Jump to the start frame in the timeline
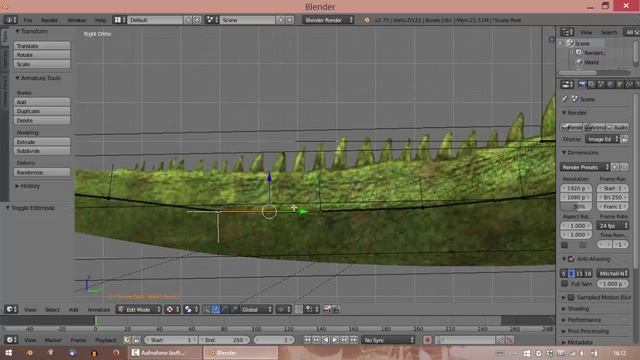 pyautogui.click(x=307, y=340)
